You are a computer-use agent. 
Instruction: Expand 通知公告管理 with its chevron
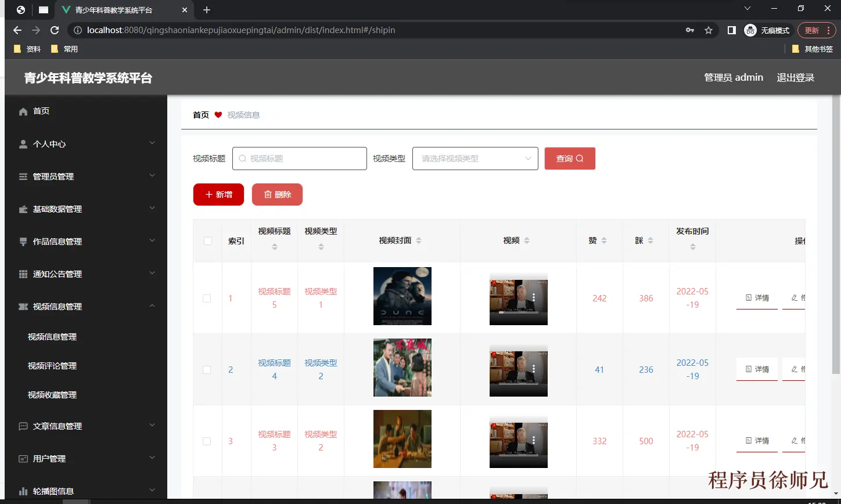(152, 273)
